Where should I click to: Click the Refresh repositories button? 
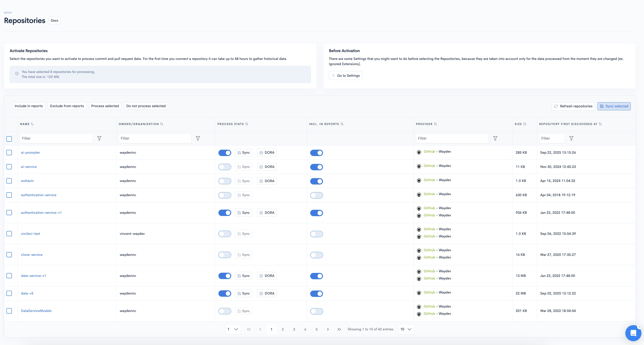(573, 106)
